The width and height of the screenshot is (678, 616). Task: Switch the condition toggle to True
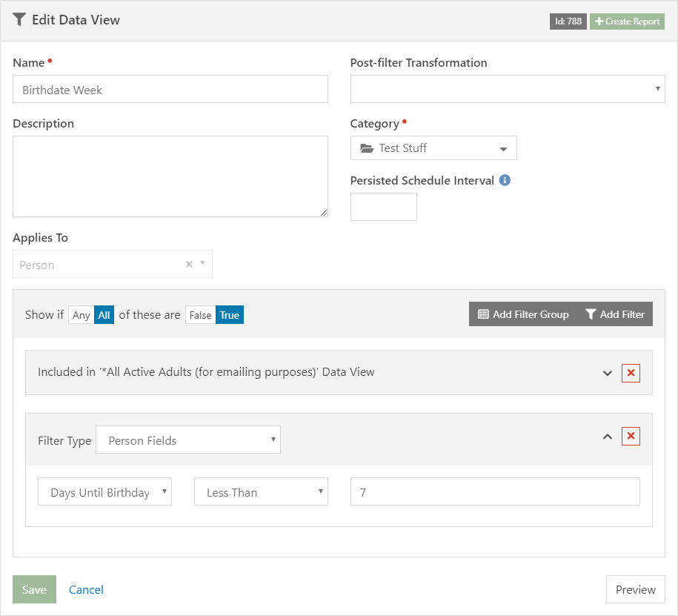tap(230, 315)
